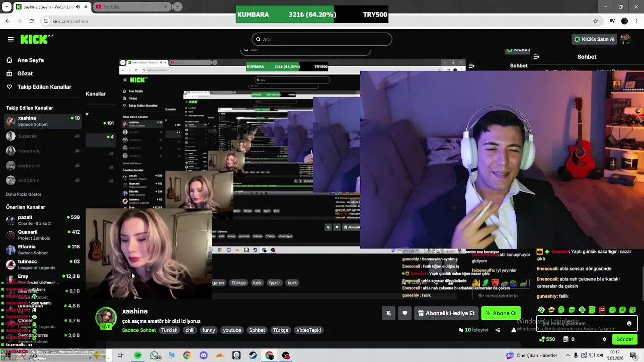Open recommended channel Quanaril
The image size is (644, 362).
click(x=42, y=235)
